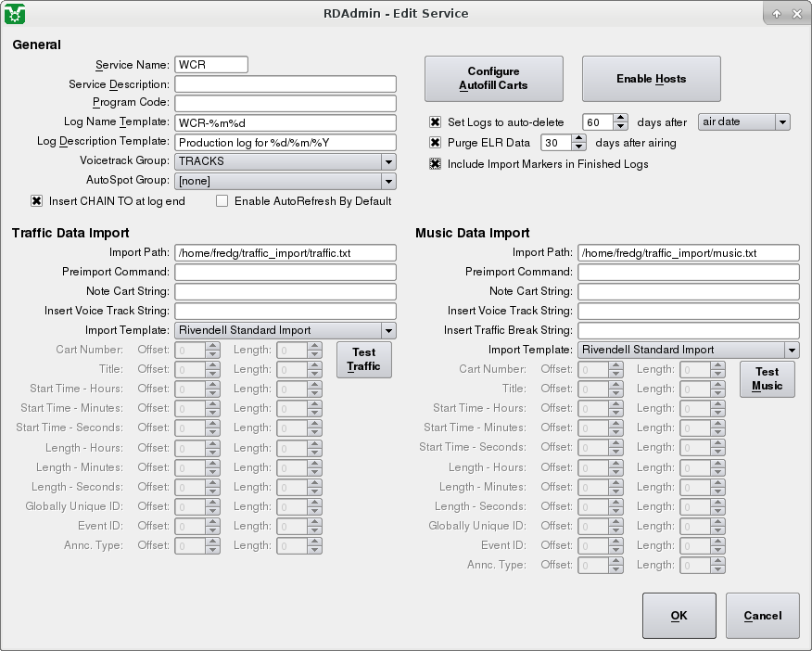Viewport: 812px width, 651px height.
Task: Enable Insert CHAIN TO at log end
Action: (x=35, y=200)
